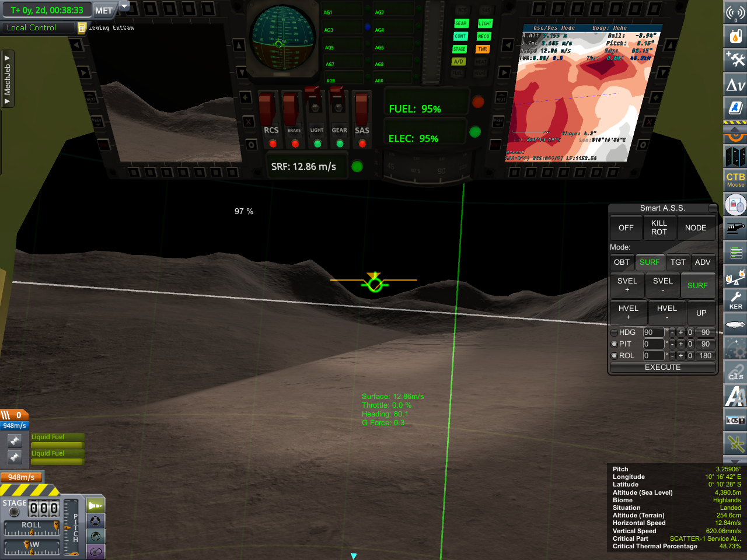Click the upper engine staging icon

tap(15, 440)
